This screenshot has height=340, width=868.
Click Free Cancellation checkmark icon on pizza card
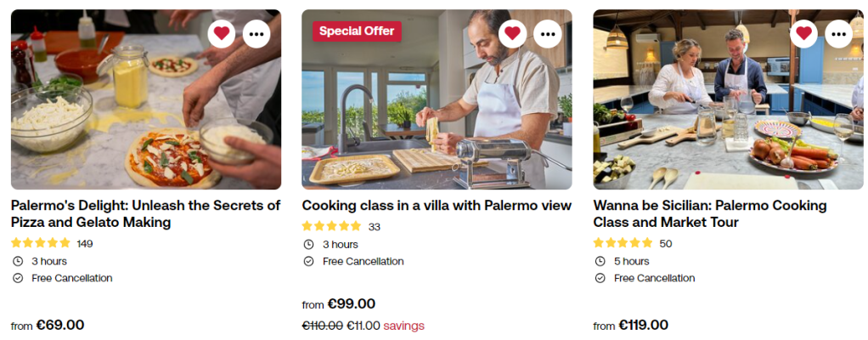point(18,278)
